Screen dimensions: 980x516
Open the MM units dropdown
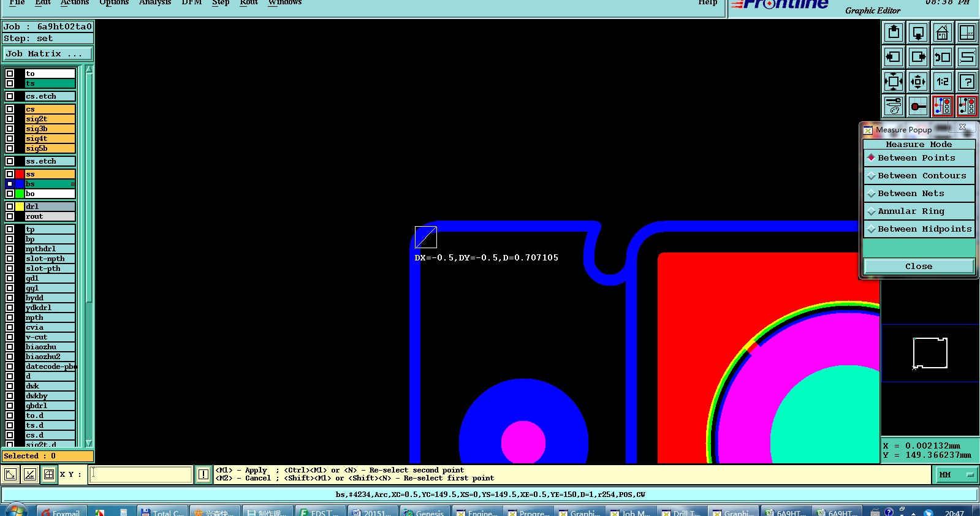pos(955,474)
